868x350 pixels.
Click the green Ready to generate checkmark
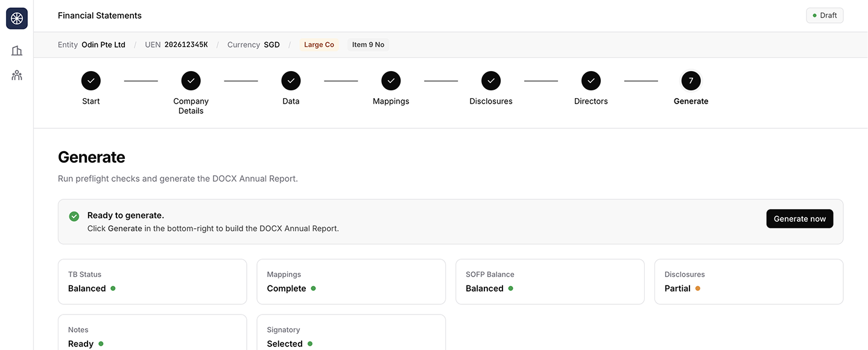pyautogui.click(x=74, y=216)
